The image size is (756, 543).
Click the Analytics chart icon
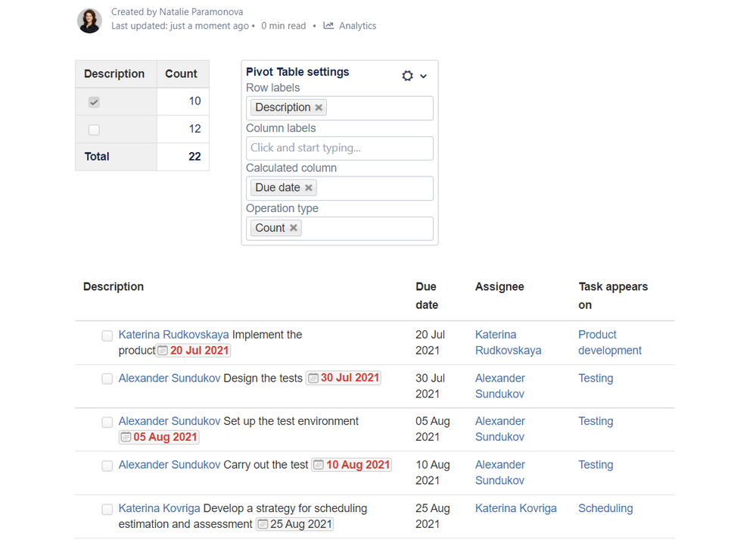coord(328,26)
